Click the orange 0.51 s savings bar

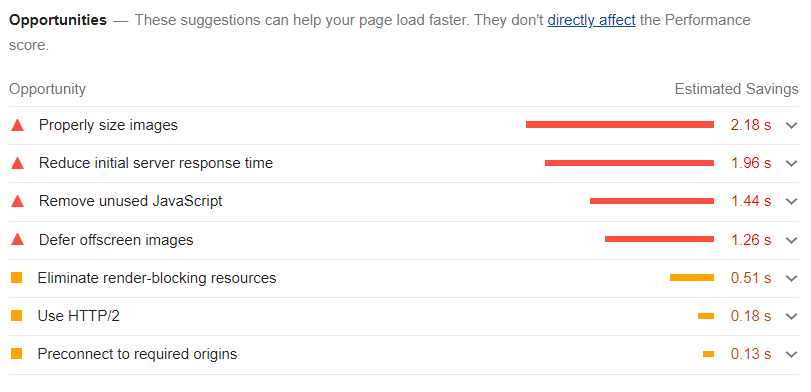click(692, 278)
